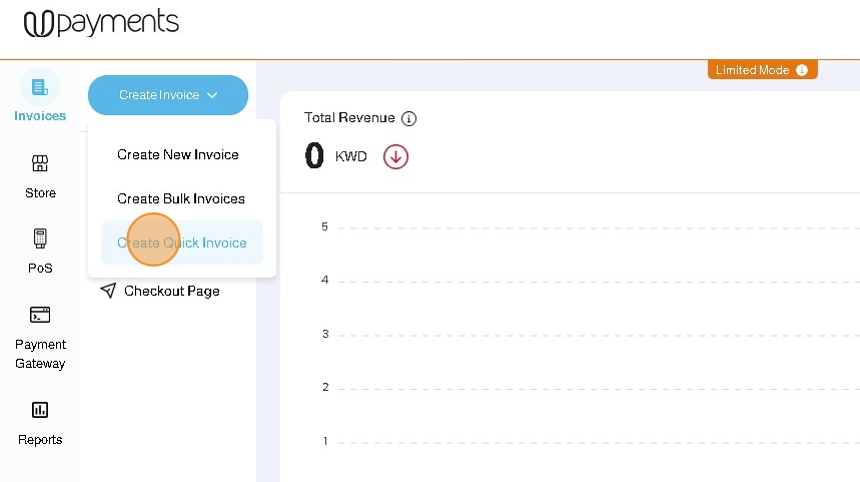The width and height of the screenshot is (860, 482).
Task: Click the Total Revenue info icon
Action: point(408,118)
